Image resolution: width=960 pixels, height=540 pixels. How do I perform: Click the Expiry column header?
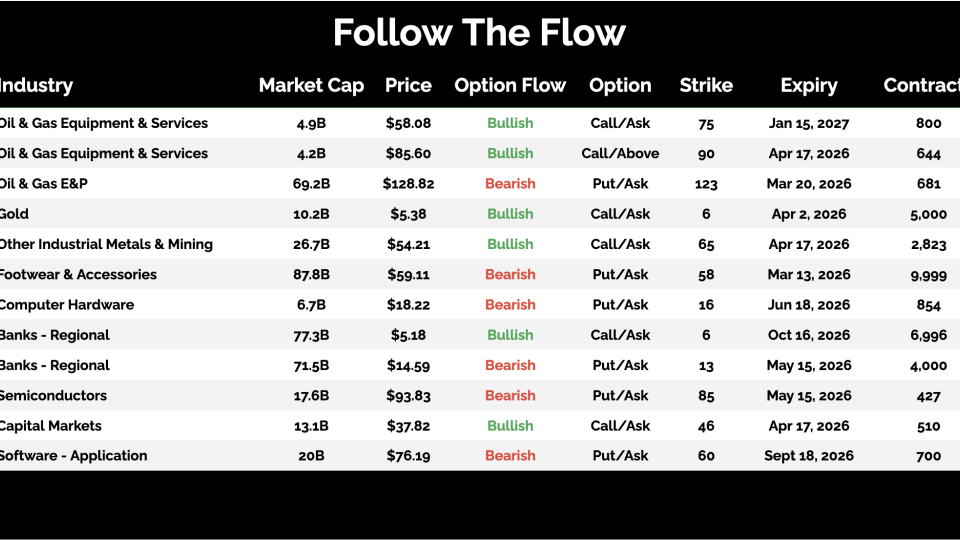[x=809, y=86]
